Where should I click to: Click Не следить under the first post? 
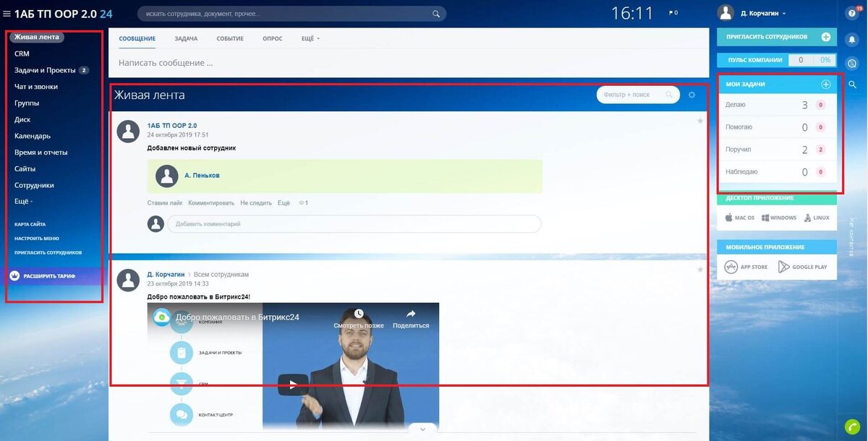(x=256, y=203)
